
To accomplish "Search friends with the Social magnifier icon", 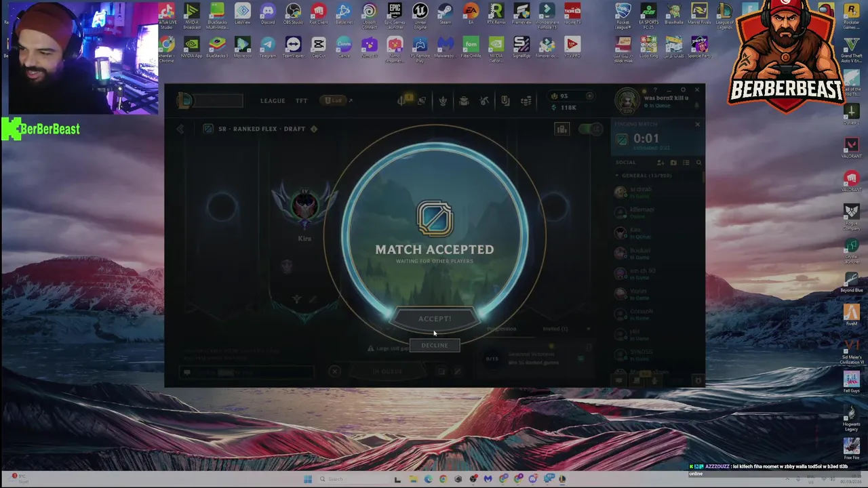I will coord(698,163).
